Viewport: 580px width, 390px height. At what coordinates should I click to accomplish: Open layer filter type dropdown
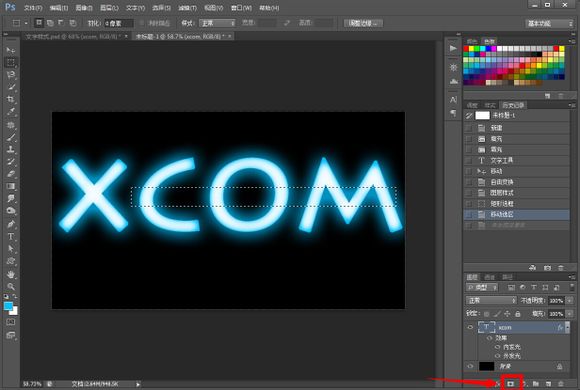[482, 288]
